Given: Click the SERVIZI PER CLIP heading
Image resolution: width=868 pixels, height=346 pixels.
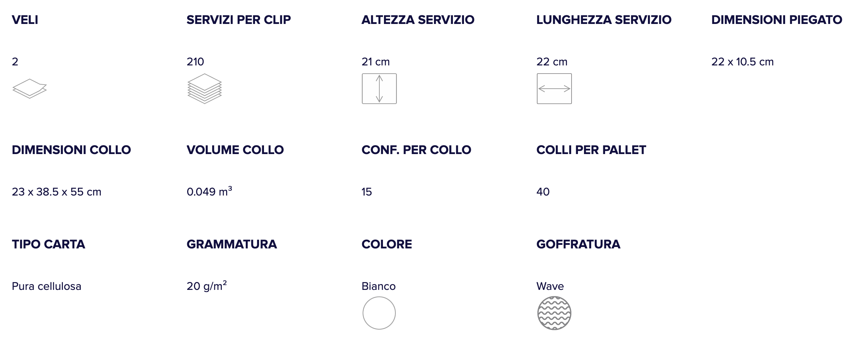Looking at the screenshot, I should point(239,20).
